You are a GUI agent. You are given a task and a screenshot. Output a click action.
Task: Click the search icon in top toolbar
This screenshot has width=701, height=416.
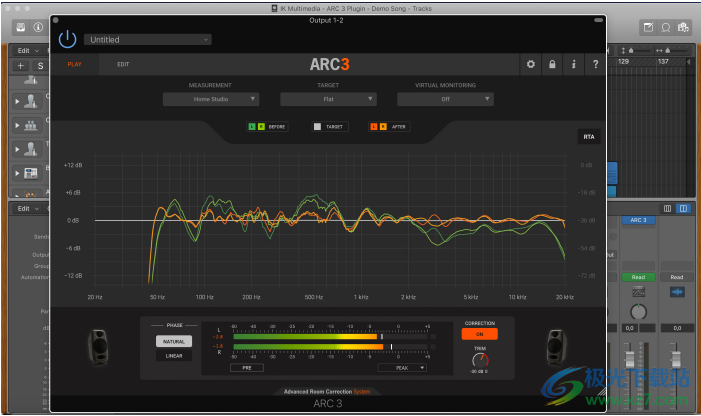[665, 27]
